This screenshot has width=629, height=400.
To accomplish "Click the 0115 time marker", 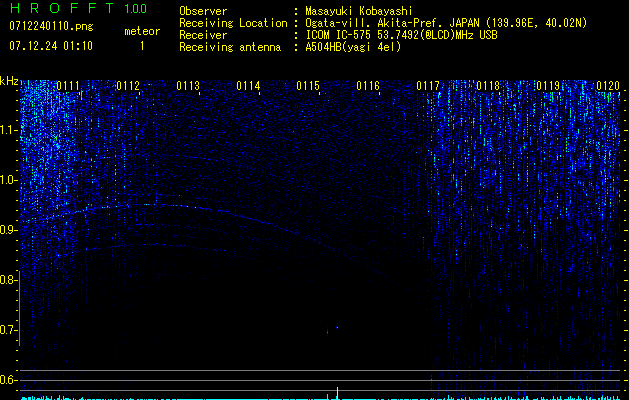I will 308,86.
